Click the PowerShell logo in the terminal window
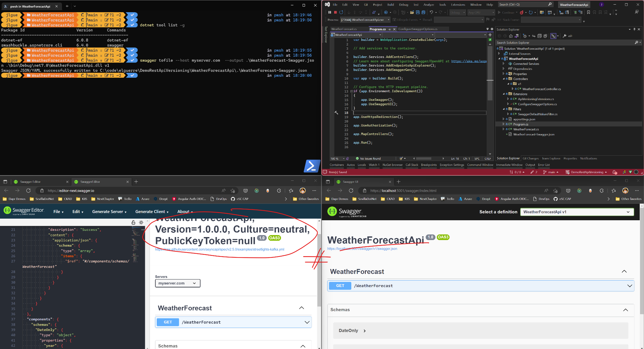Viewport: 644px width, 349px height. (x=312, y=166)
